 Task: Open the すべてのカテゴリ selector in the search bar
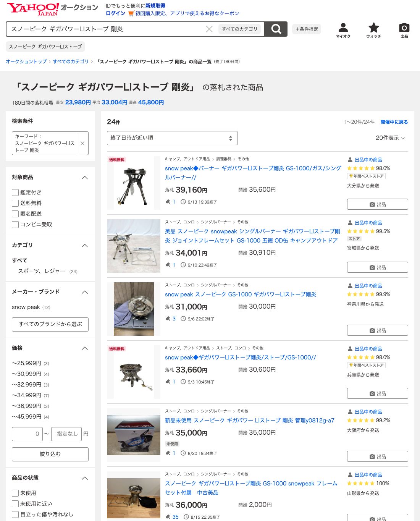coord(240,29)
